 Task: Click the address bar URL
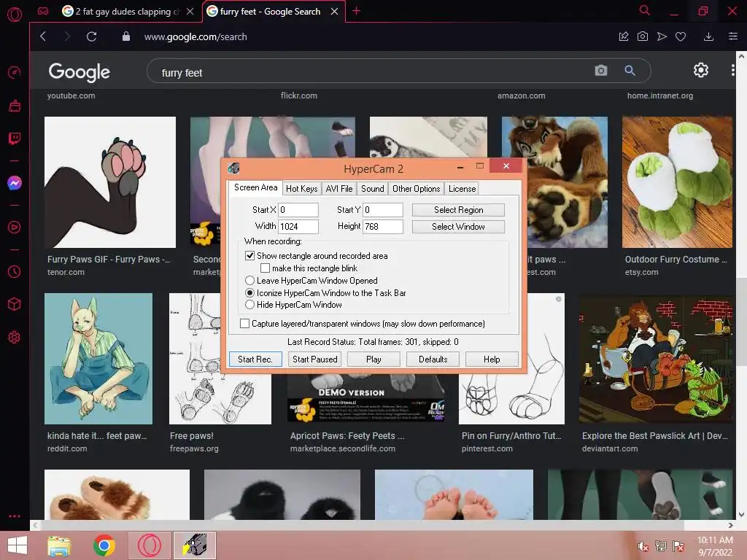[196, 36]
